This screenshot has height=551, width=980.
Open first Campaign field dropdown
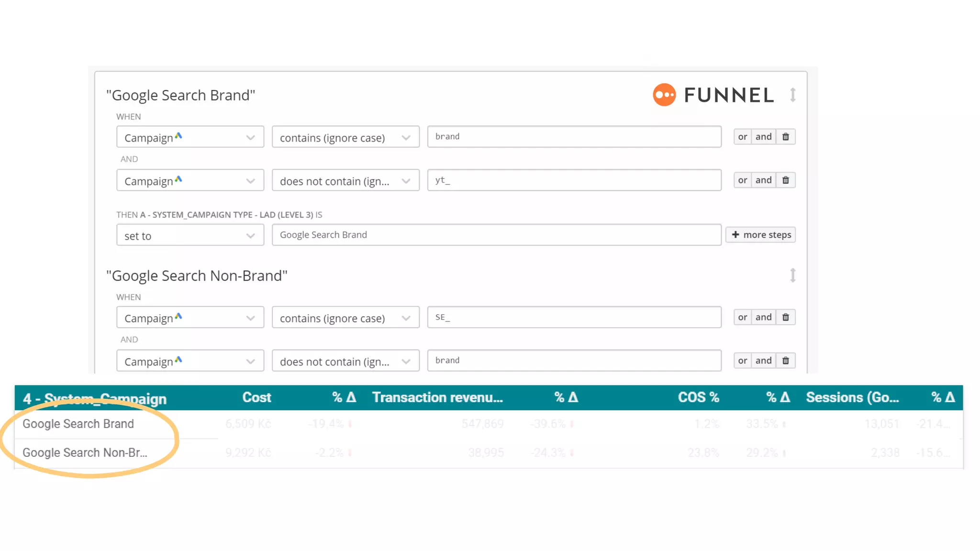[190, 137]
